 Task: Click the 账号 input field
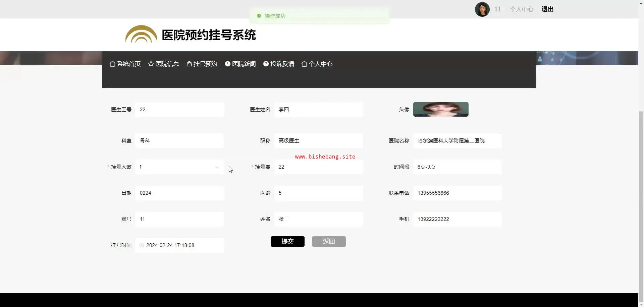coord(179,219)
